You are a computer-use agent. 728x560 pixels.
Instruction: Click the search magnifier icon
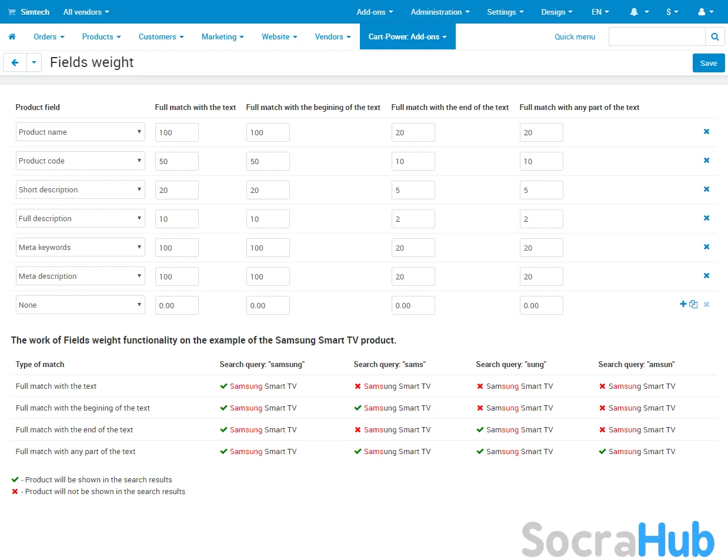(714, 36)
